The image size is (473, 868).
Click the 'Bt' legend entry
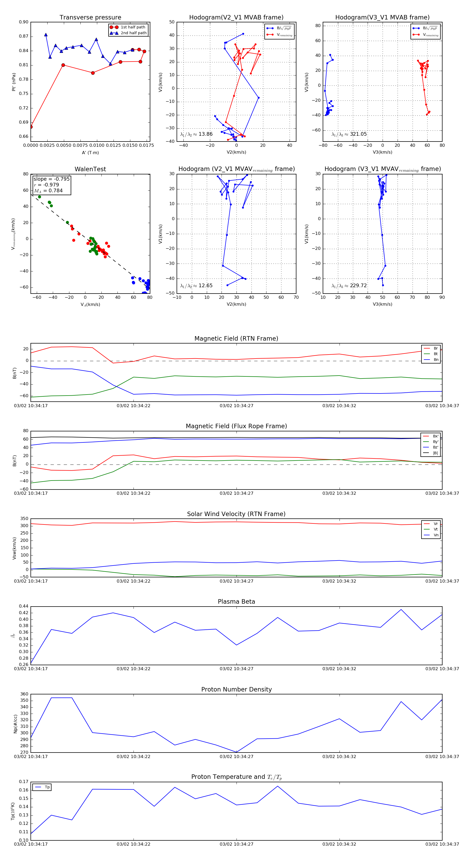point(431,354)
